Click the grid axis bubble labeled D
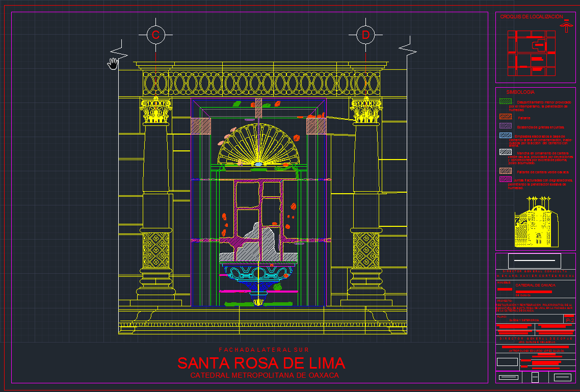The width and height of the screenshot is (580, 392). pyautogui.click(x=365, y=35)
